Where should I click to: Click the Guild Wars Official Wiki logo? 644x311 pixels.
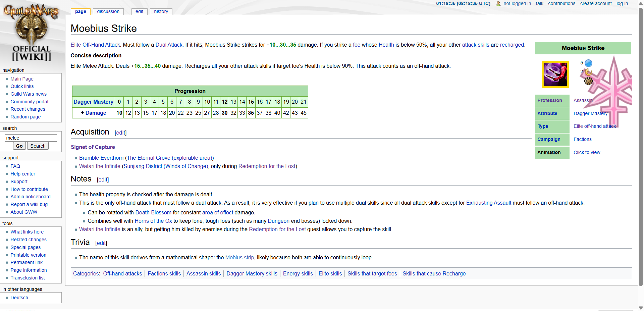coord(31,33)
